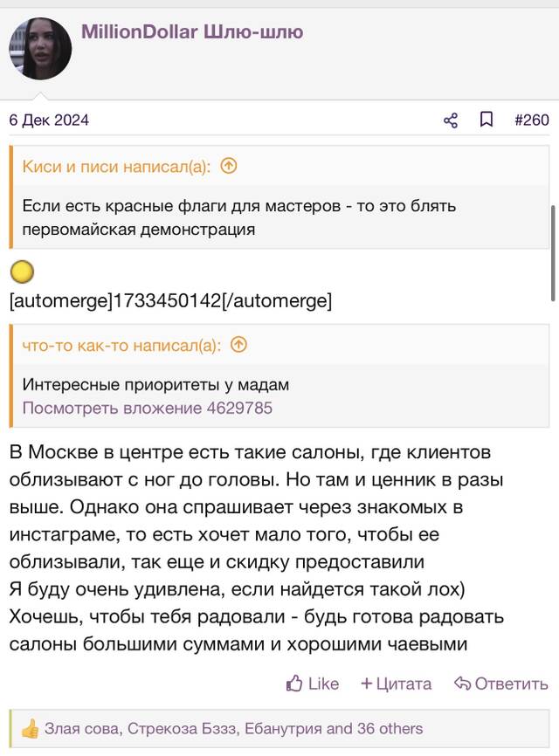Open MillionDollar Шлю-шлю user profile link
This screenshot has width=559, height=756.
click(192, 31)
